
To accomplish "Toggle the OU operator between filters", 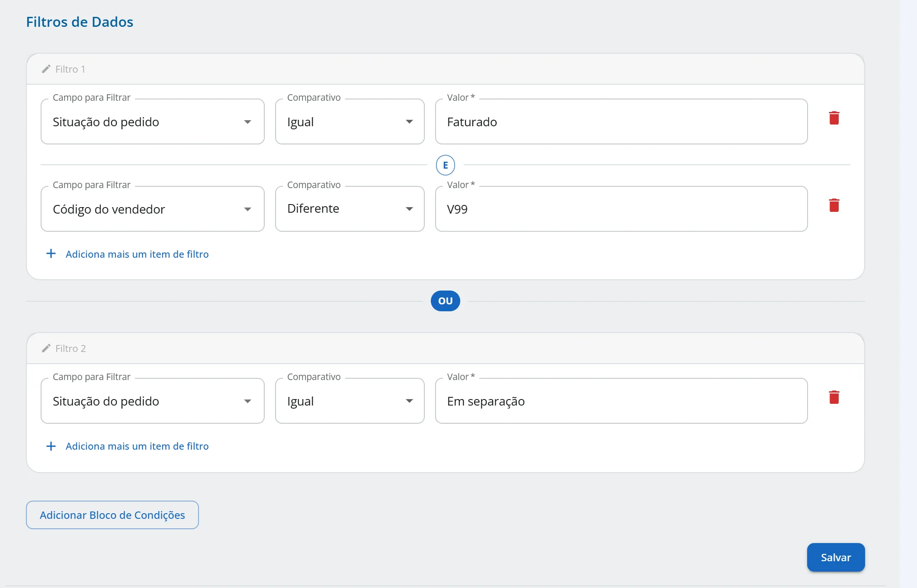I will pos(446,301).
